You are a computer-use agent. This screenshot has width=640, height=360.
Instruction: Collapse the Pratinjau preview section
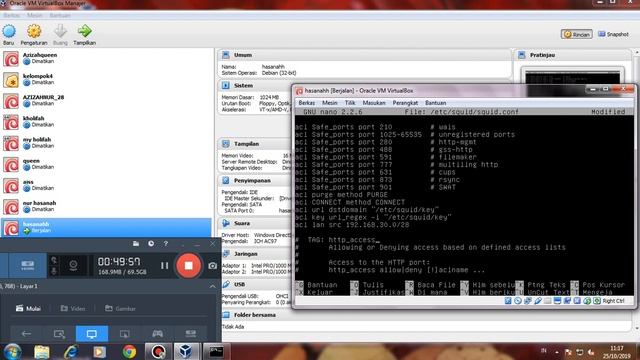pyautogui.click(x=573, y=55)
